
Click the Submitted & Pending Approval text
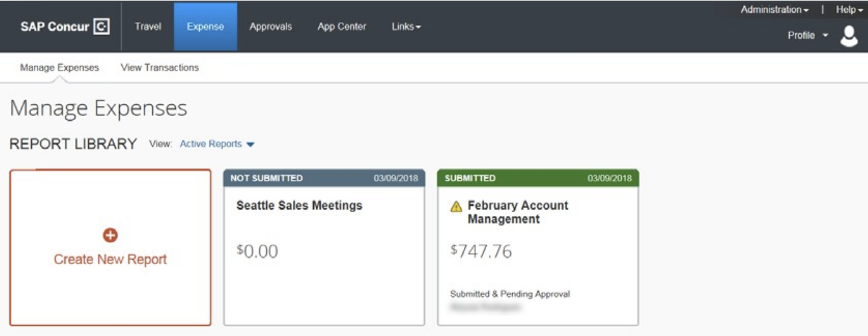[510, 294]
